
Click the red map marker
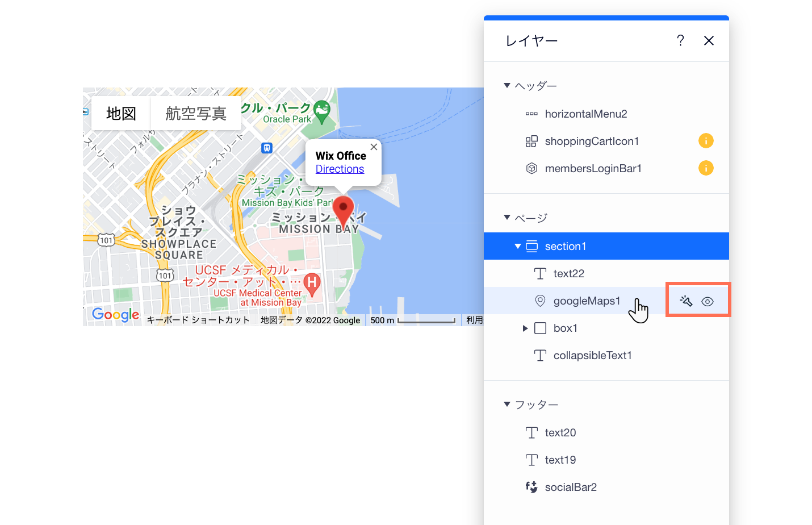[x=343, y=213]
